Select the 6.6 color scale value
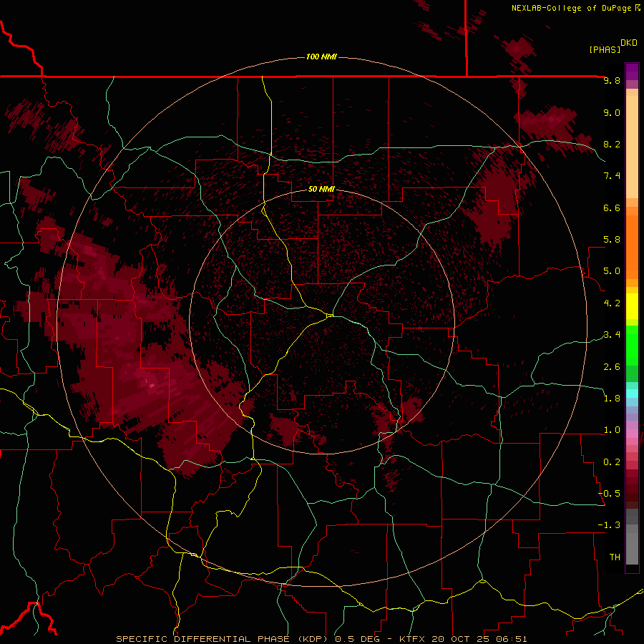This screenshot has height=644, width=644. coord(612,208)
